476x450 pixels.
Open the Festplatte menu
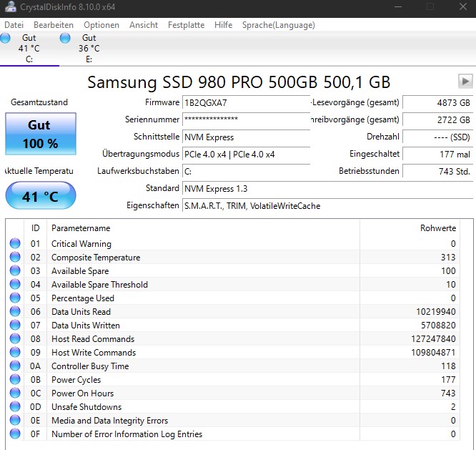[x=186, y=25]
